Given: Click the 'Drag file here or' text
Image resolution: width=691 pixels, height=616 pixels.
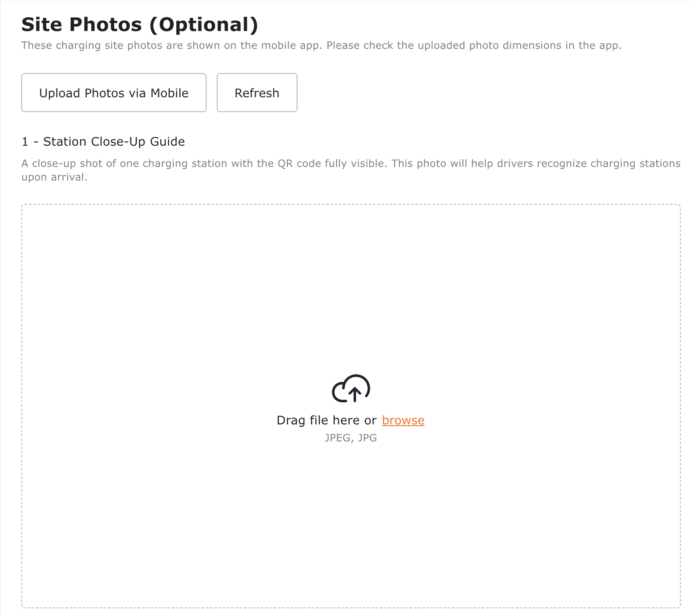Looking at the screenshot, I should (326, 420).
